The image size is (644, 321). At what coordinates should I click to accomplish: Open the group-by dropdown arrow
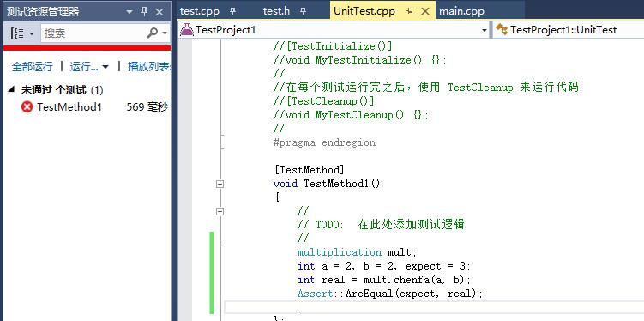[x=32, y=33]
